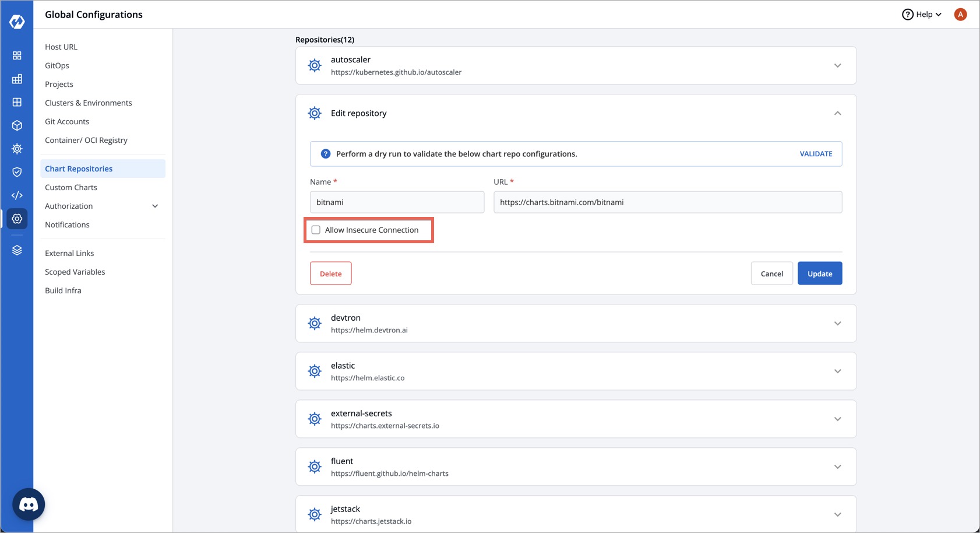Open the Discord chat icon
Viewport: 980px width, 533px height.
29,504
